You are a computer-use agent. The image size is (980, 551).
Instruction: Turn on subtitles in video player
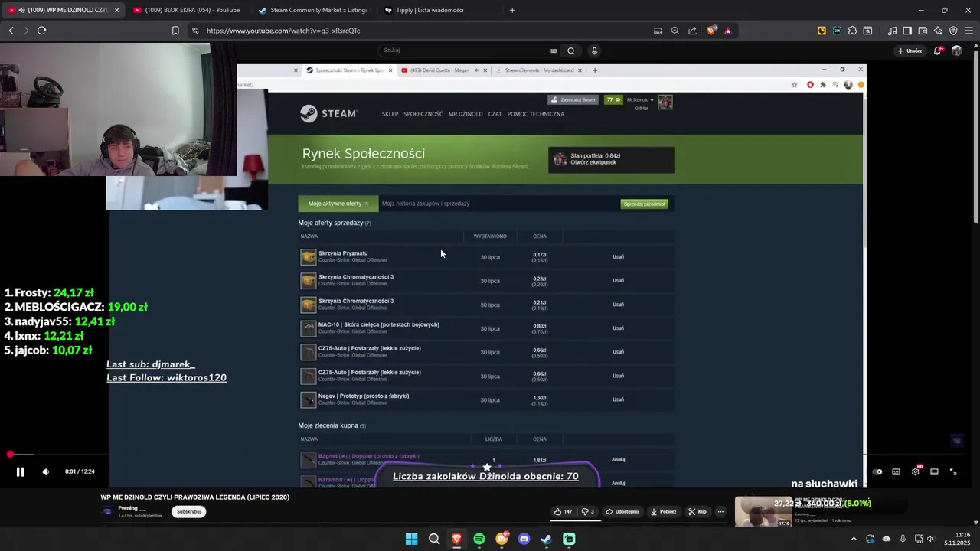click(x=896, y=472)
